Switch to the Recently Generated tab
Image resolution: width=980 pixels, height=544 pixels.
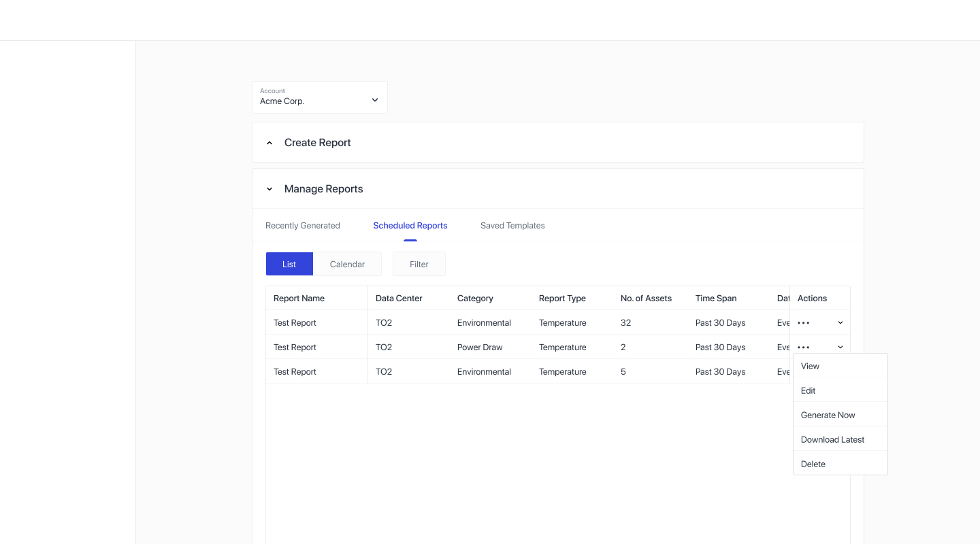[303, 226]
